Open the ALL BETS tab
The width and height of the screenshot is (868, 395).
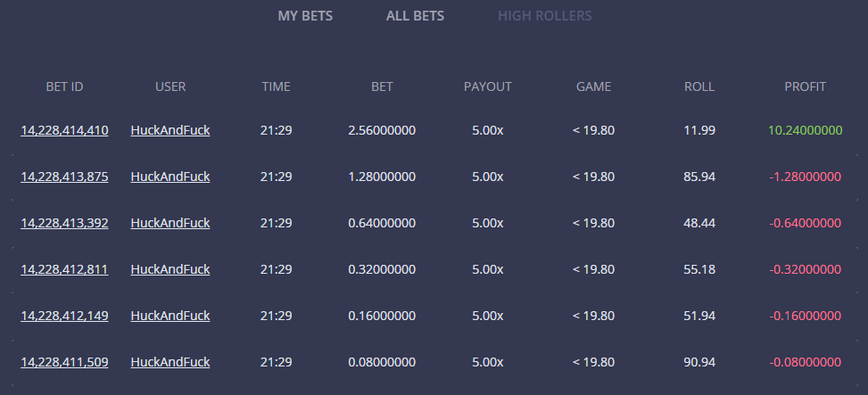415,15
